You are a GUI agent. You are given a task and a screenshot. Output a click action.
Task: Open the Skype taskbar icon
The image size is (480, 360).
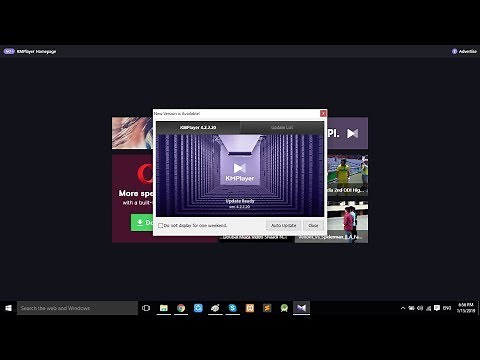tap(233, 308)
